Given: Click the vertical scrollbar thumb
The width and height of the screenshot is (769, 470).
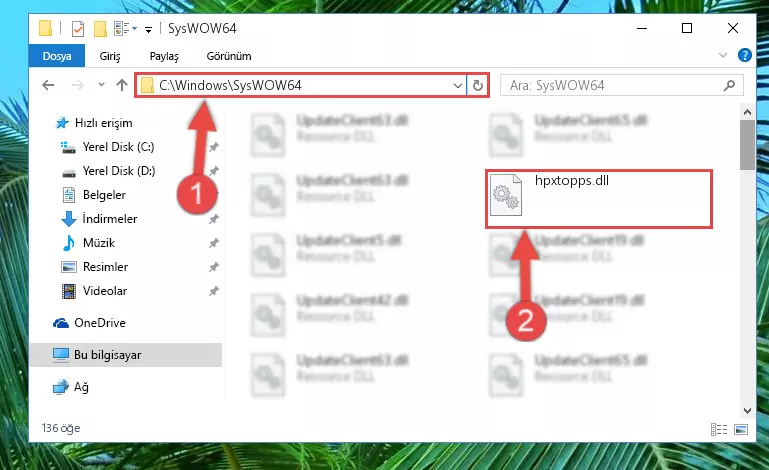Looking at the screenshot, I should tap(747, 145).
